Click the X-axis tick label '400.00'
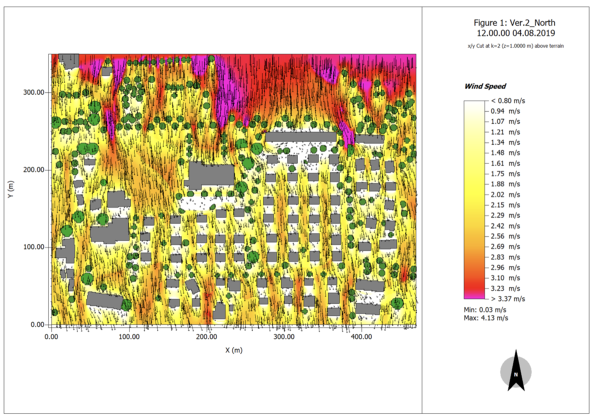The height and width of the screenshot is (415, 590). (x=362, y=336)
